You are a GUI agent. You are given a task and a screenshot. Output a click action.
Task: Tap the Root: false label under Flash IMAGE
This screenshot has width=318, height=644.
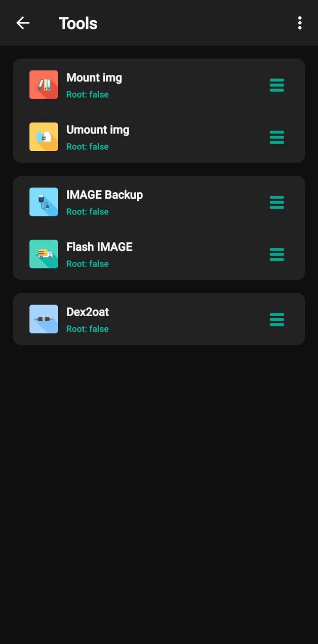pos(87,263)
